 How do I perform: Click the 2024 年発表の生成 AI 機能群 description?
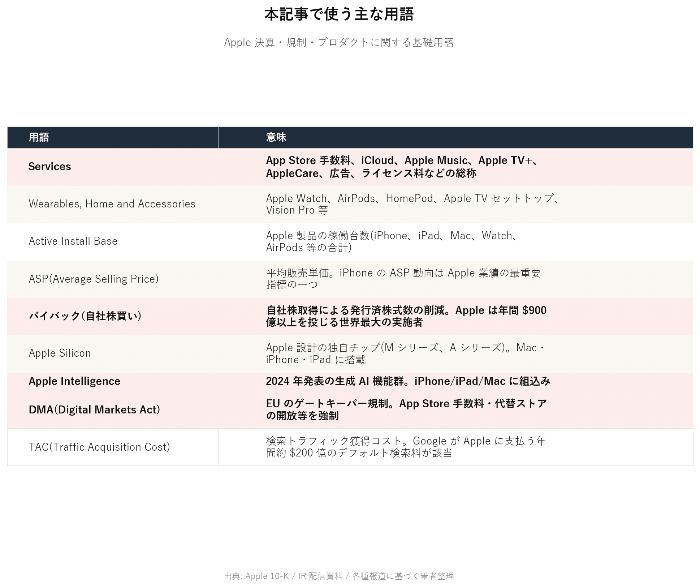coord(455,381)
